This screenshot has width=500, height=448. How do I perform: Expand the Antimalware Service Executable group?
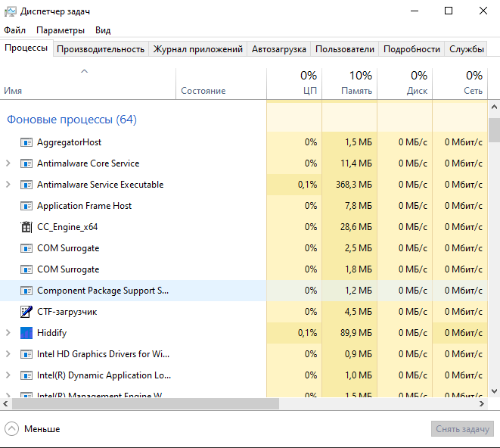(x=8, y=185)
